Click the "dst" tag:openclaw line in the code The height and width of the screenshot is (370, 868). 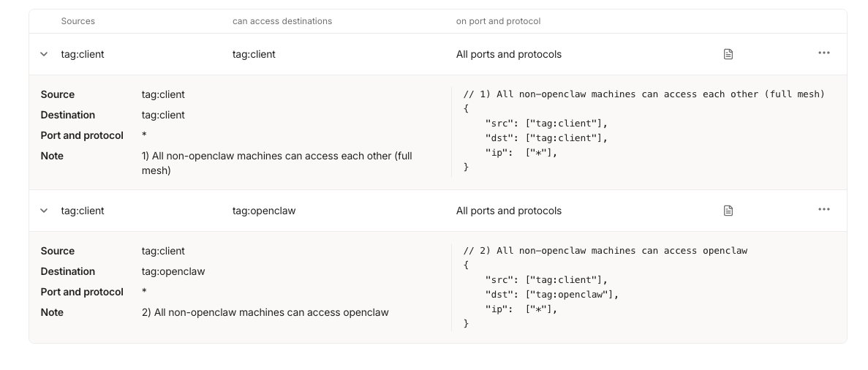pyautogui.click(x=551, y=295)
